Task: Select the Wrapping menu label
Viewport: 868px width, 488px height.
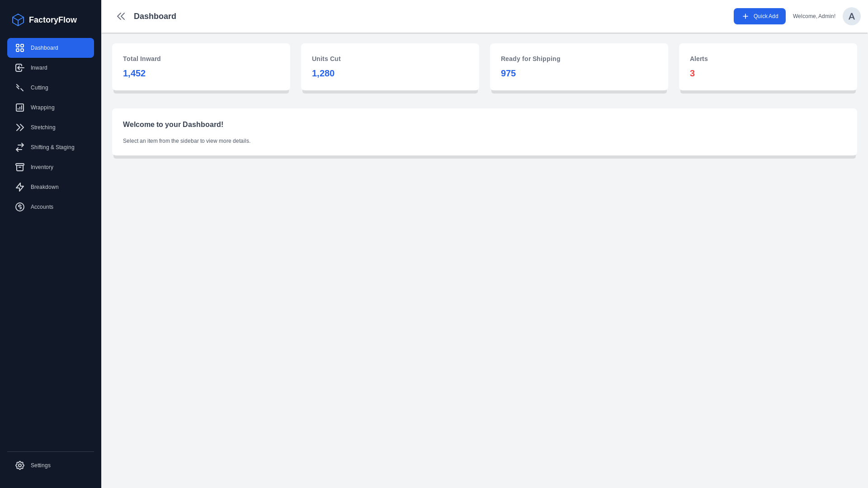Action: (42, 108)
